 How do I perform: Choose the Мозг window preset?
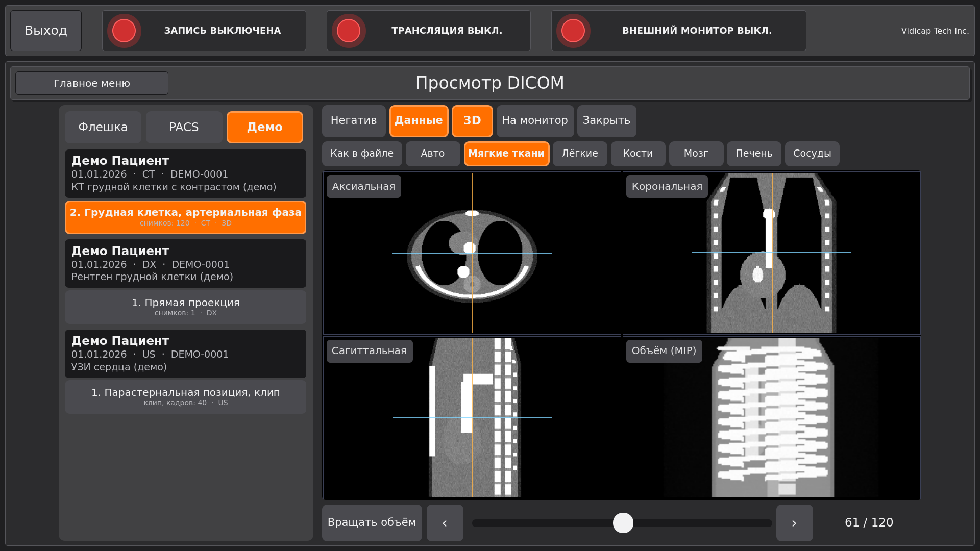696,154
